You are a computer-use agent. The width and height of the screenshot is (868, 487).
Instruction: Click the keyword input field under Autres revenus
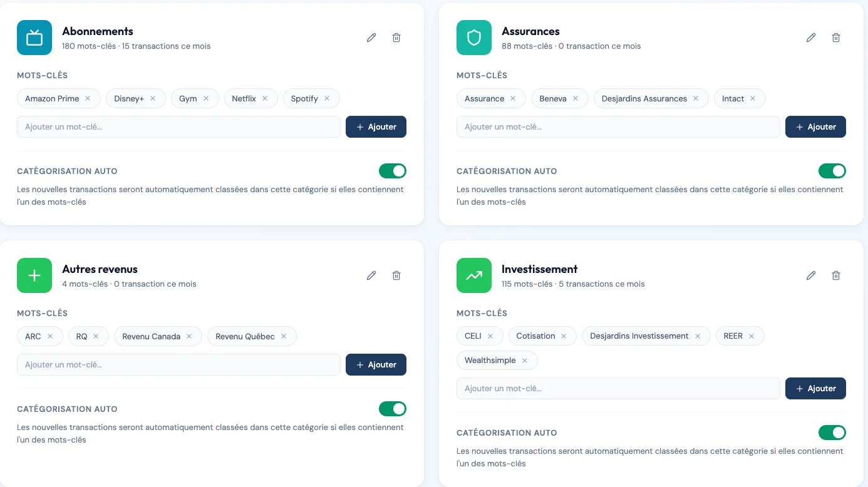178,364
